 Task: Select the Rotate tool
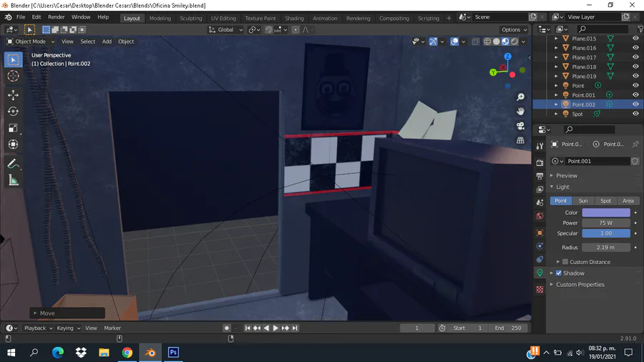13,111
